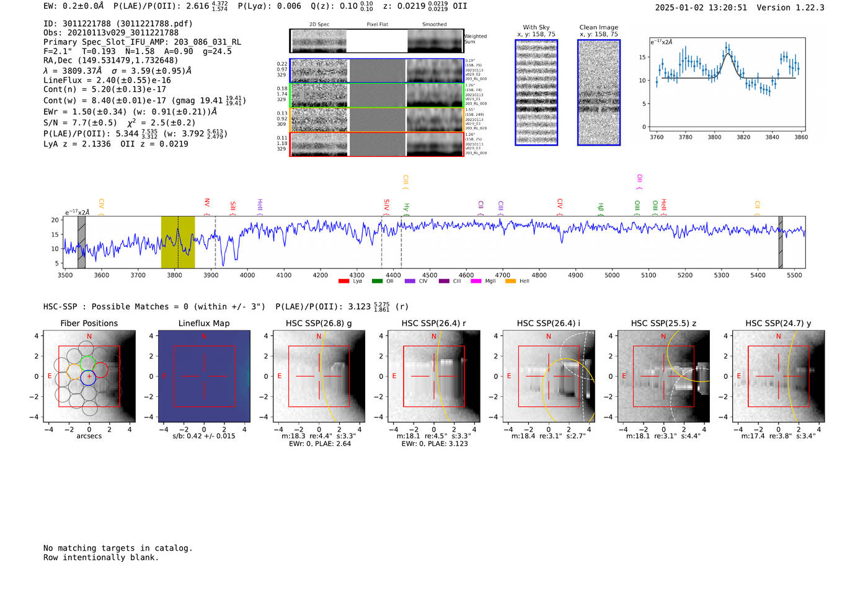Image resolution: width=868 pixels, height=591 pixels.
Task: Click the LineFlux value line
Action: pos(107,80)
